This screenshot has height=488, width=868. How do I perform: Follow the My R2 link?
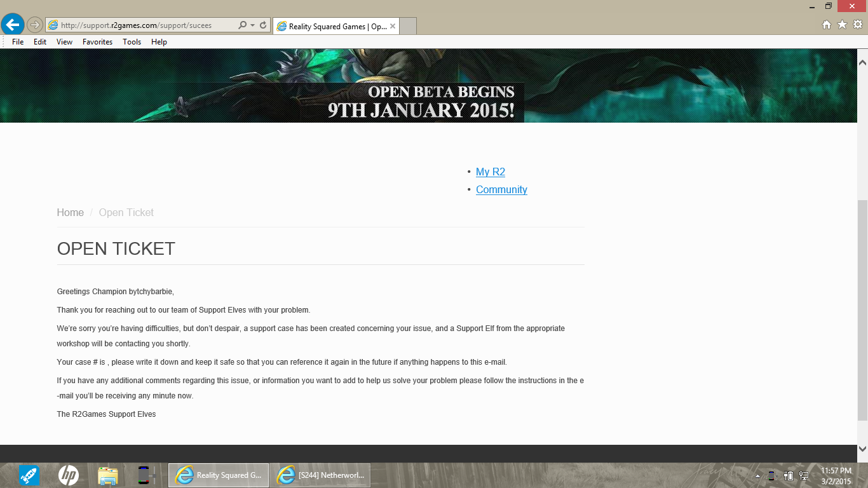coord(490,172)
